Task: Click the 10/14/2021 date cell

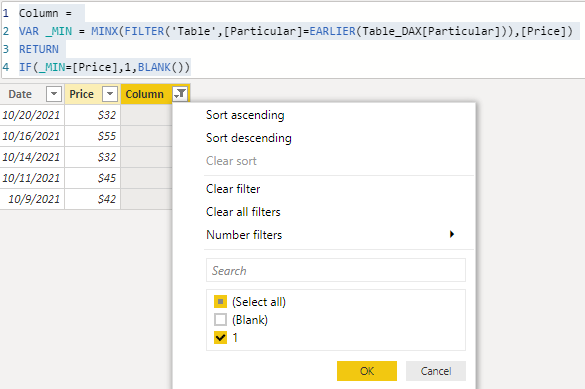Action: pos(32,157)
